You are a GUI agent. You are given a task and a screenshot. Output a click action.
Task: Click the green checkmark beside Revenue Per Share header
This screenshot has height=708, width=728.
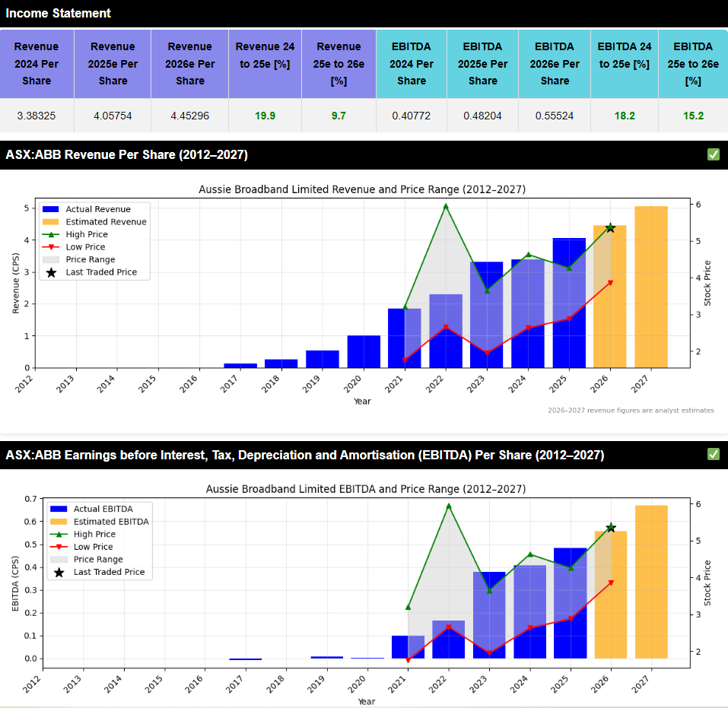[x=713, y=155]
